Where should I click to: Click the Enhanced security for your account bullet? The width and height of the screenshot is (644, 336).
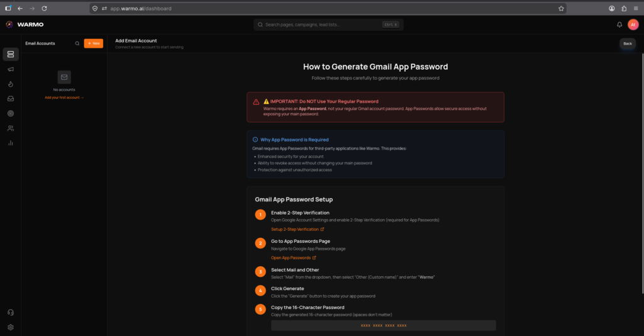(291, 157)
